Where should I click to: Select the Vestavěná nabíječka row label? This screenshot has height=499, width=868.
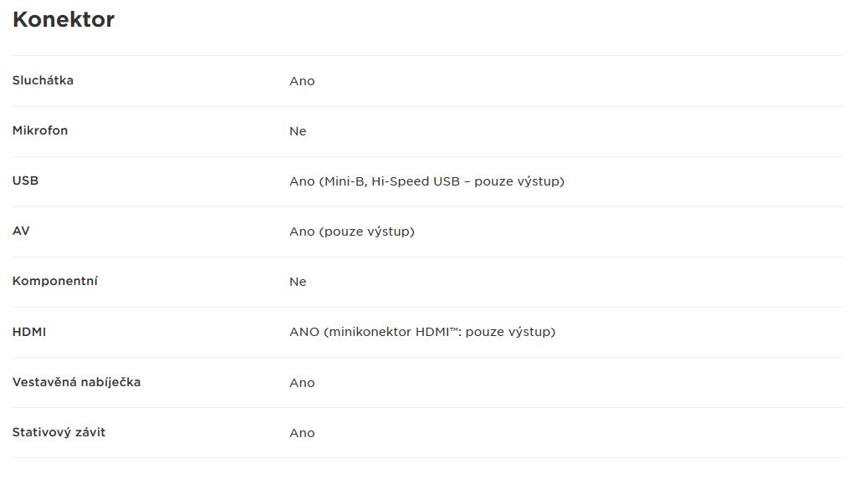click(76, 382)
